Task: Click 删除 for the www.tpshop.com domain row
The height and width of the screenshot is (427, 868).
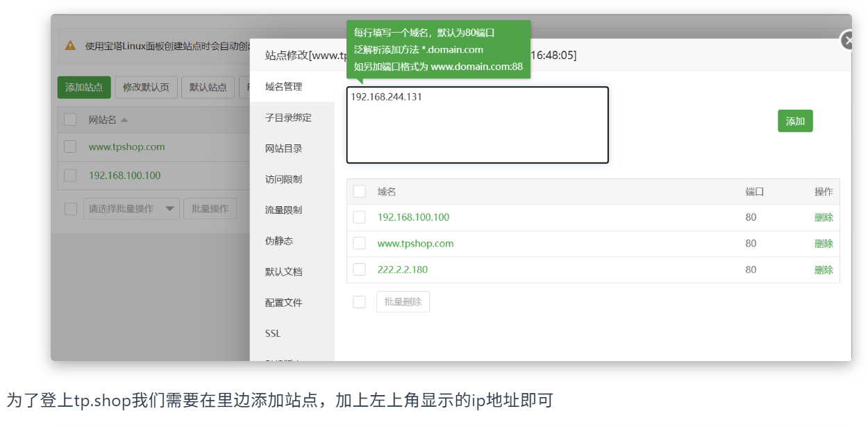Action: pyautogui.click(x=824, y=244)
